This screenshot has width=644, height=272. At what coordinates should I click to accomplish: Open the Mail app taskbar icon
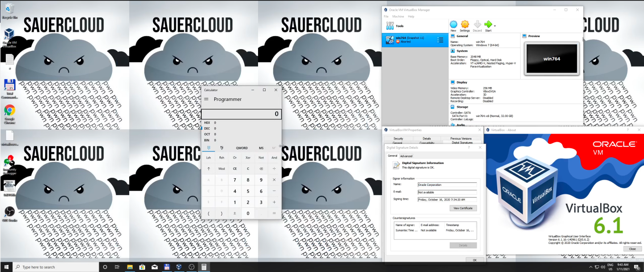click(154, 267)
